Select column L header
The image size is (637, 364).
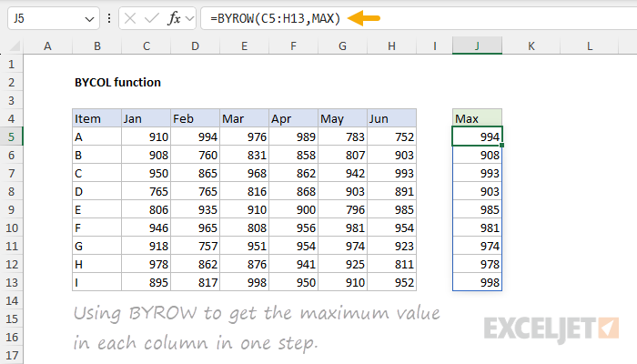pos(590,45)
